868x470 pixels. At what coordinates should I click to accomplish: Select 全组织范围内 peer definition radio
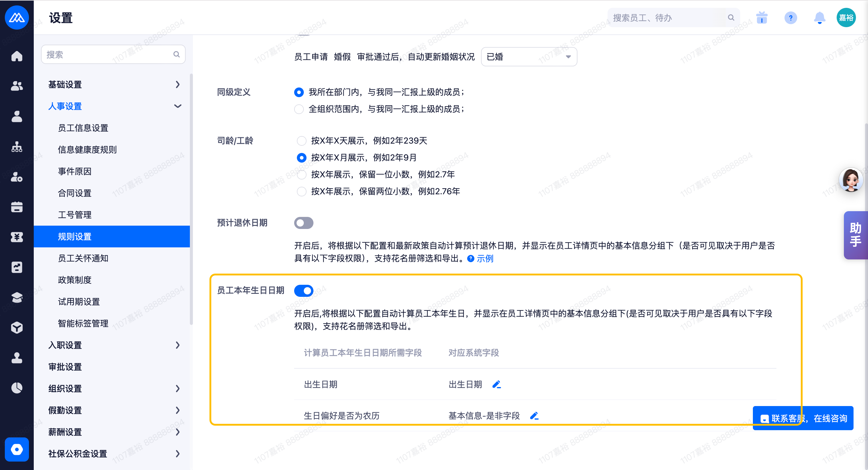299,109
